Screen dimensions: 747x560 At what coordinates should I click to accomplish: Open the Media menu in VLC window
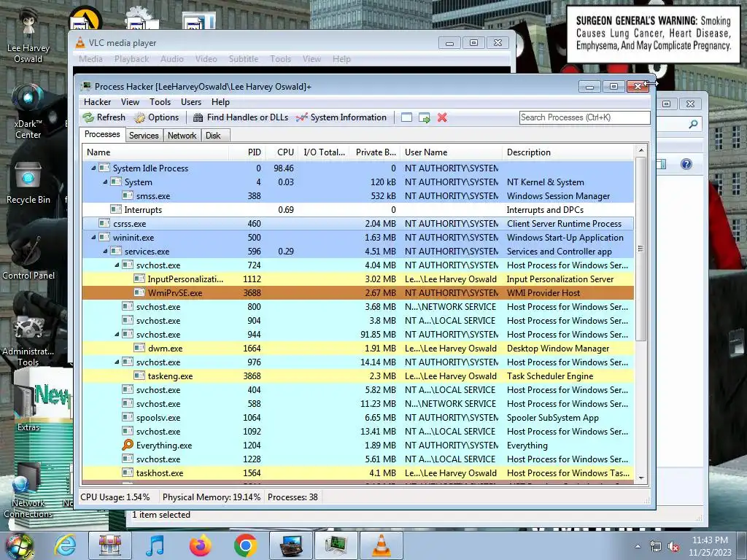[90, 59]
